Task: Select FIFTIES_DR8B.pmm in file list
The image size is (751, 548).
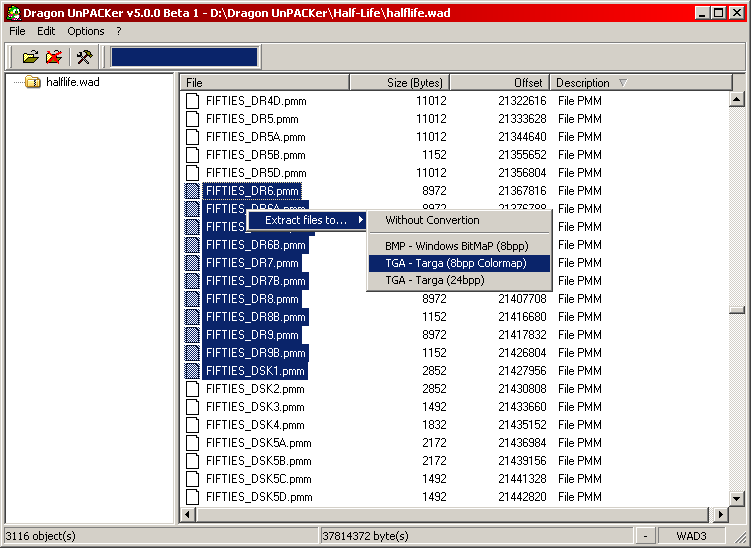Action: click(x=255, y=317)
